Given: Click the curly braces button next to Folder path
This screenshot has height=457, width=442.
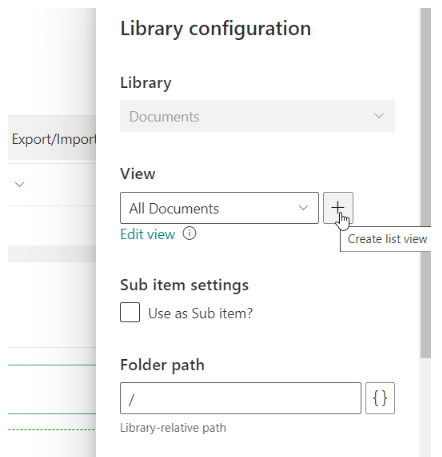Looking at the screenshot, I should [x=380, y=398].
